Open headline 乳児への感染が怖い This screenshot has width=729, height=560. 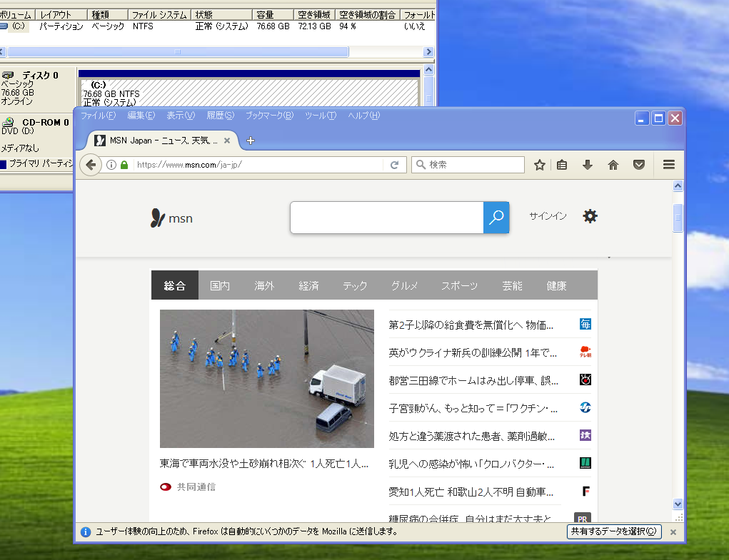pos(471,464)
